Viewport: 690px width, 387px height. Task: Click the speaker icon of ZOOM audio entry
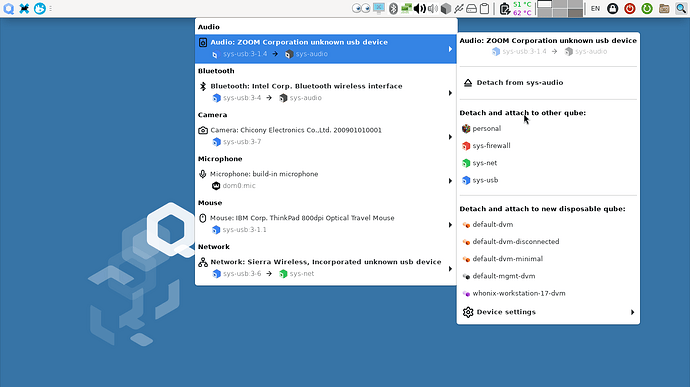tap(202, 42)
